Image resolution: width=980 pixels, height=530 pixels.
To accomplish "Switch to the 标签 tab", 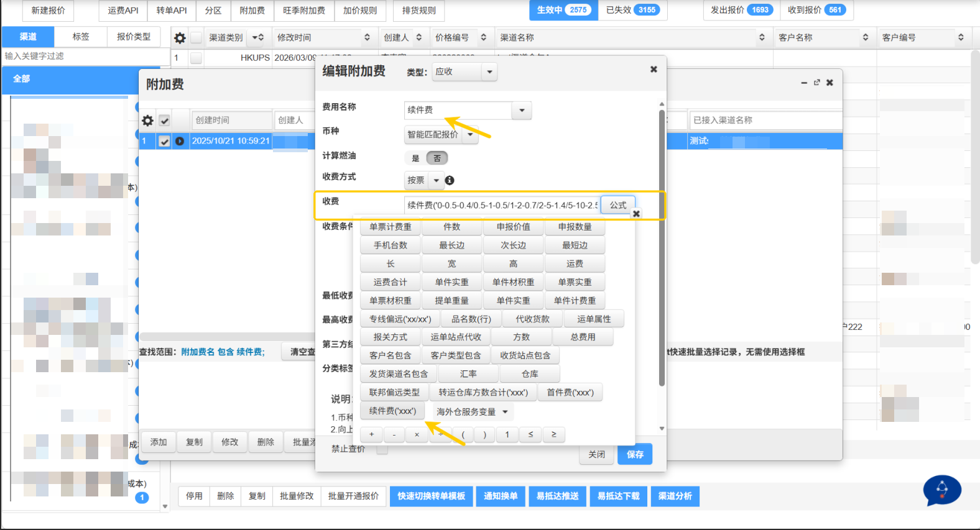I will point(81,37).
